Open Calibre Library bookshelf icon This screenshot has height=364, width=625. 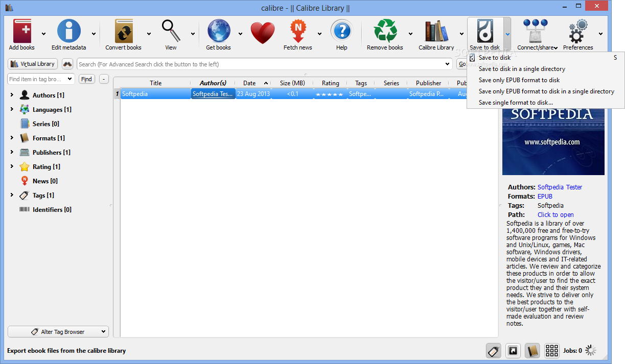coord(436,32)
